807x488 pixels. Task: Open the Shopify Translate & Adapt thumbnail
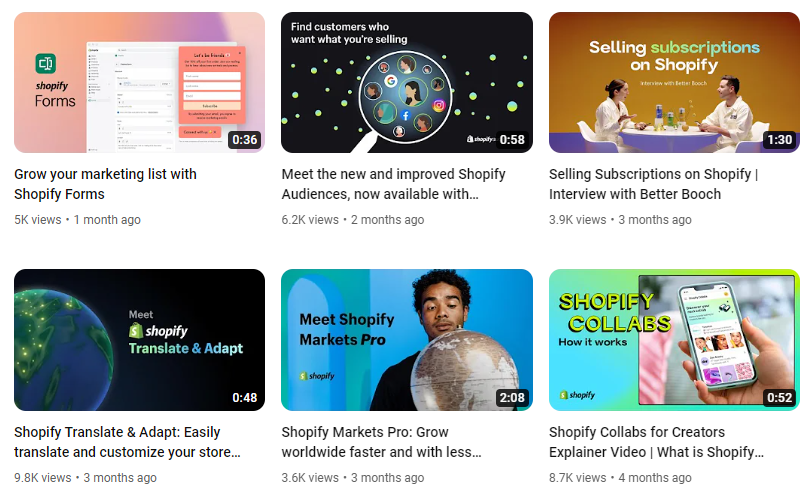[139, 340]
